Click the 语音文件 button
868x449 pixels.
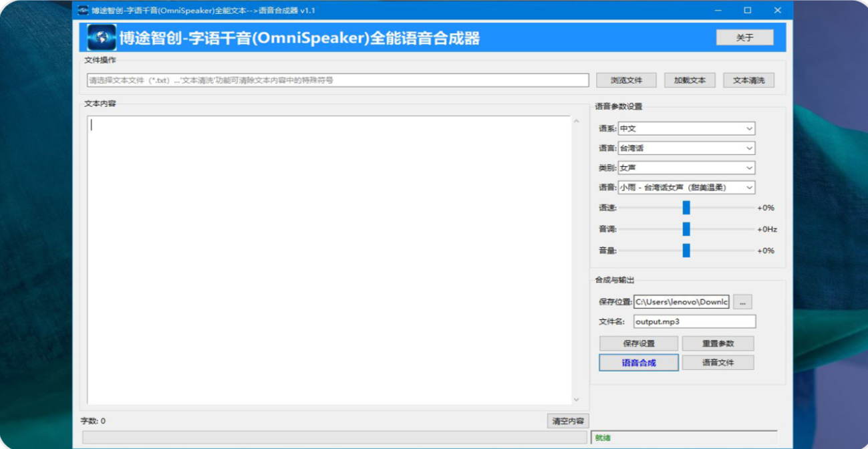coord(718,363)
